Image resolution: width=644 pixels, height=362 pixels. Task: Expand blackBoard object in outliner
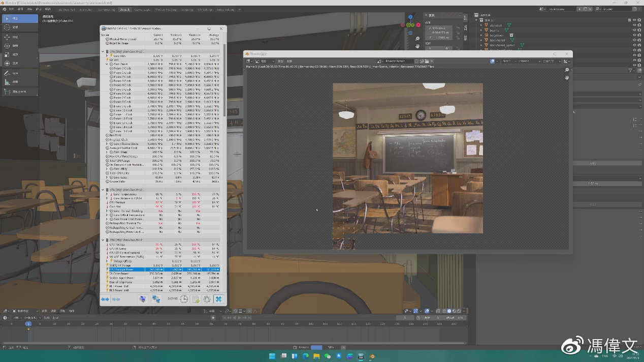pos(482,40)
